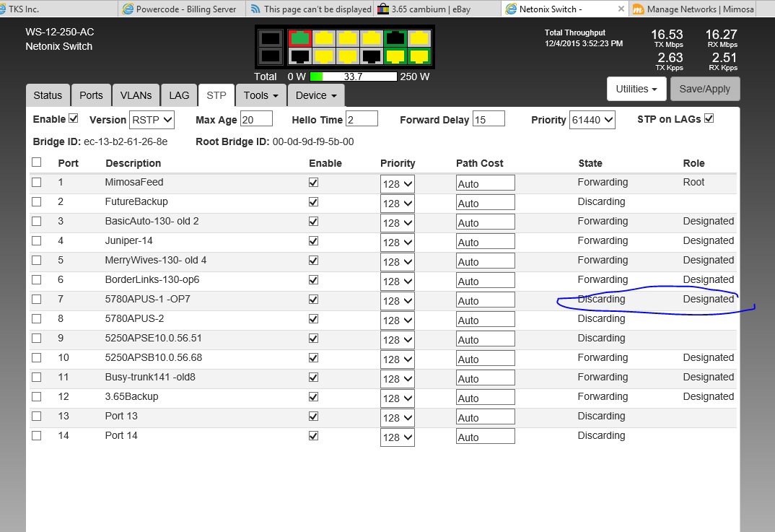Open the Utilities button menu
The width and height of the screenshot is (775, 532).
click(636, 88)
